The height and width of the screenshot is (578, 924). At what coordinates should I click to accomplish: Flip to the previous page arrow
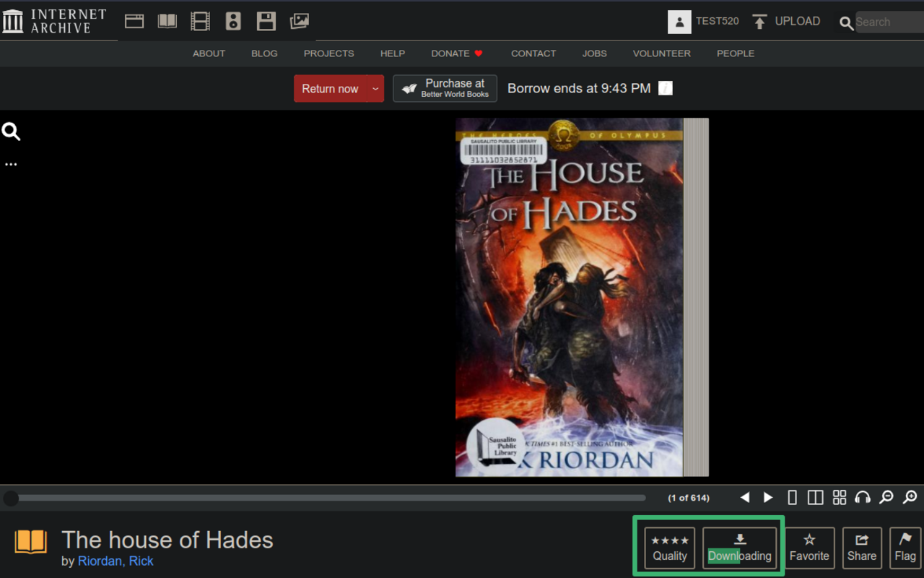pyautogui.click(x=745, y=497)
